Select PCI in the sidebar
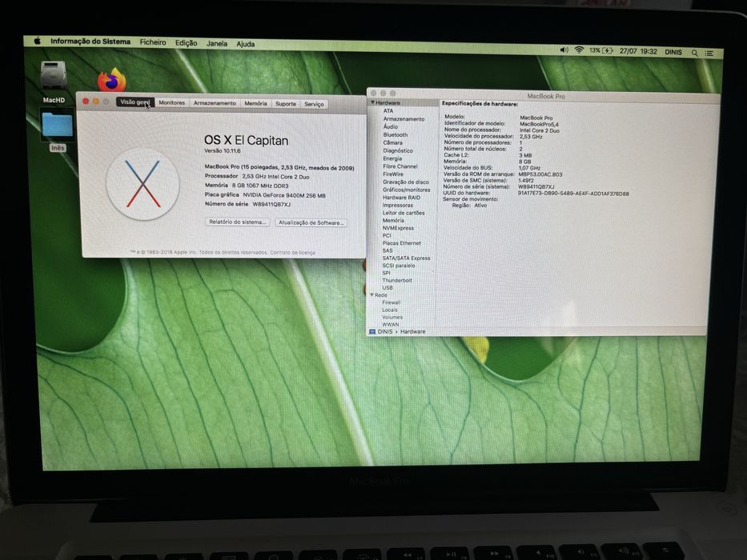The image size is (747, 560). tap(387, 236)
